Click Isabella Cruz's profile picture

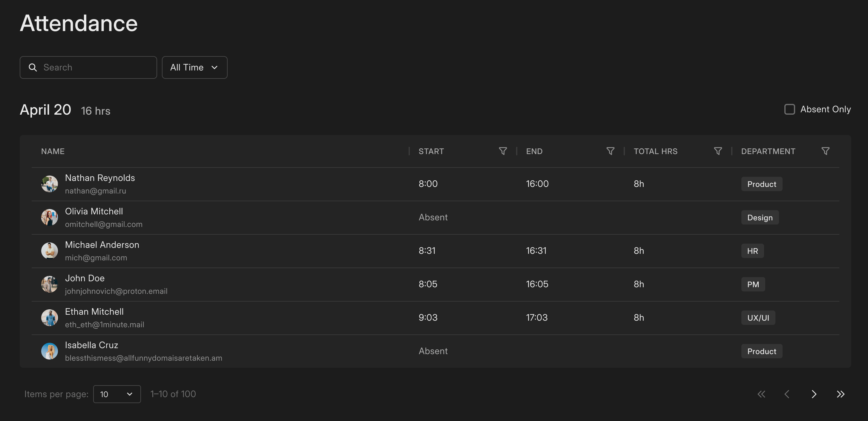click(x=50, y=351)
